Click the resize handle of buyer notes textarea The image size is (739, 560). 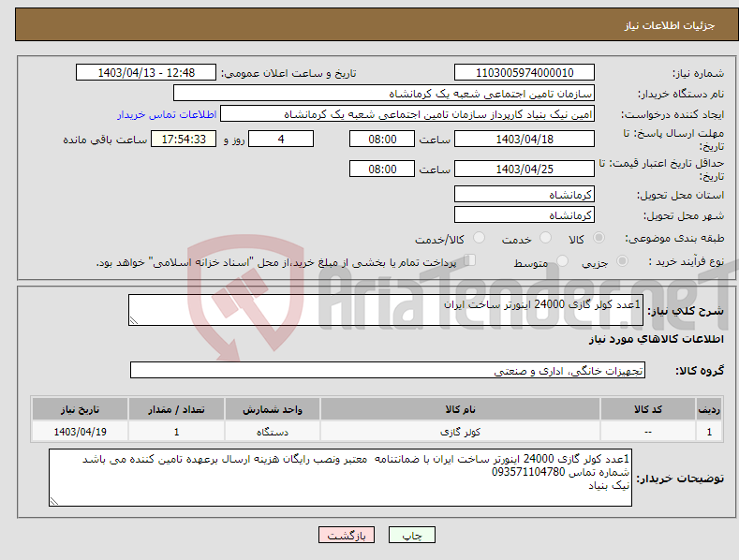54,501
